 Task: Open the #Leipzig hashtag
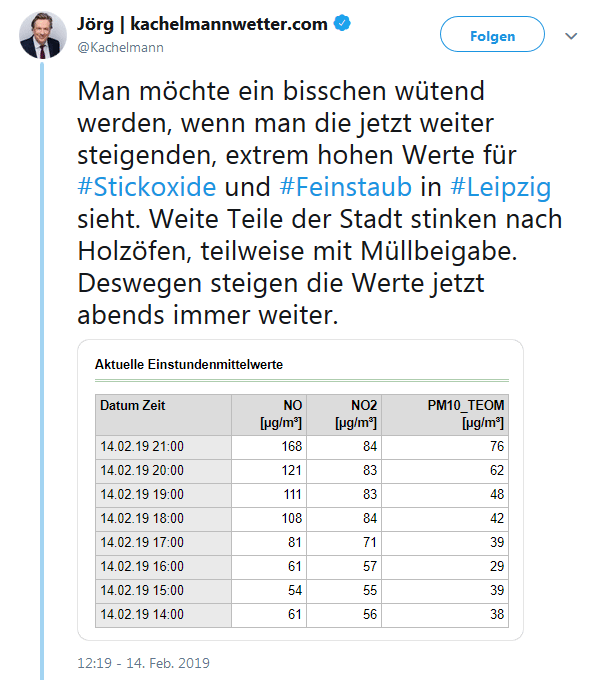(501, 186)
